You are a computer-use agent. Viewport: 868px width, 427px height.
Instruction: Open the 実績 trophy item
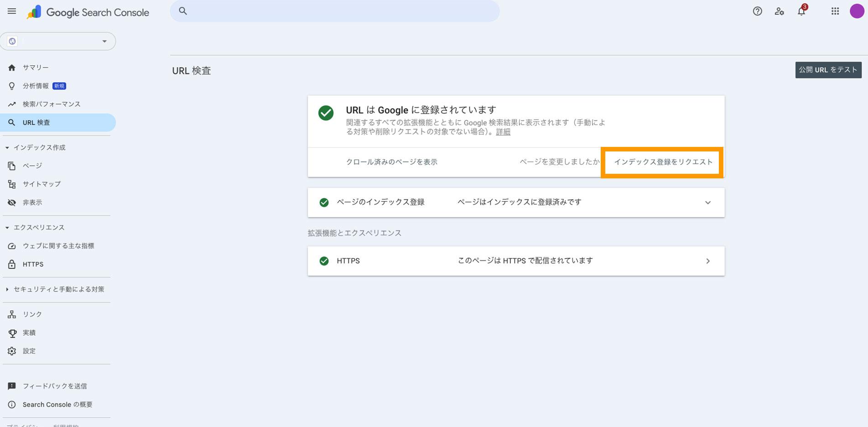click(29, 333)
